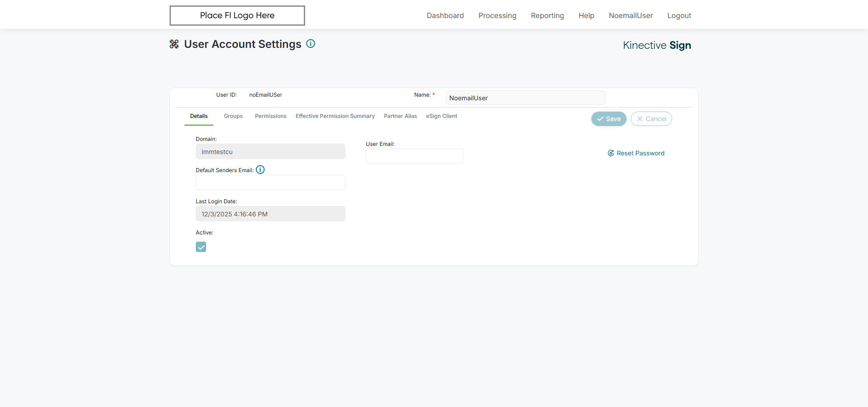
Task: Switch to the Details tab
Action: (199, 116)
